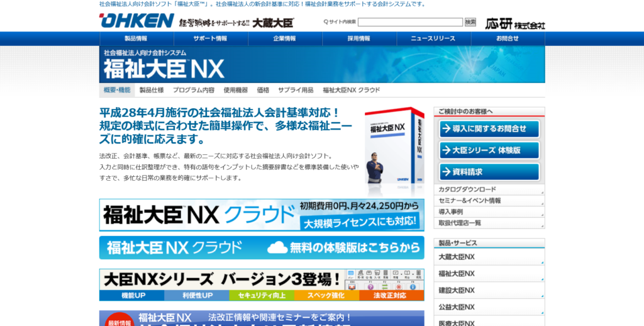The height and width of the screenshot is (326, 644).
Task: Open the サポート情報 navigation menu
Action: tap(211, 38)
